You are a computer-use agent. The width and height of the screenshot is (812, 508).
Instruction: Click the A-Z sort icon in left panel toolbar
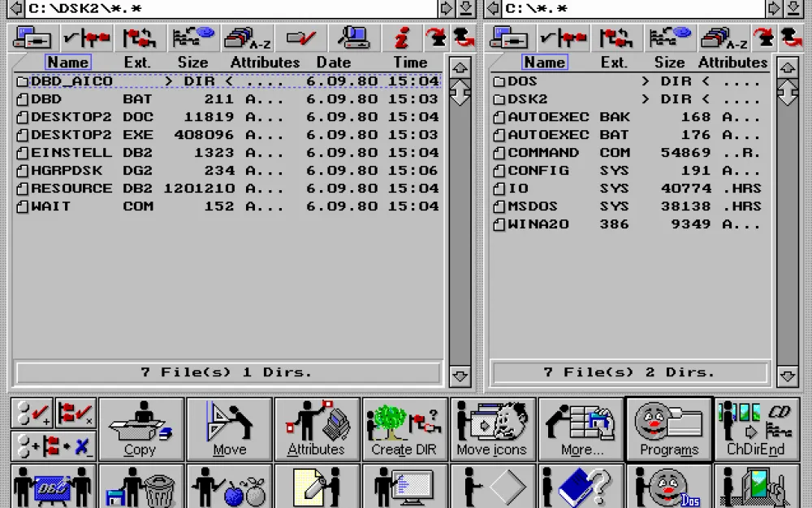(248, 38)
